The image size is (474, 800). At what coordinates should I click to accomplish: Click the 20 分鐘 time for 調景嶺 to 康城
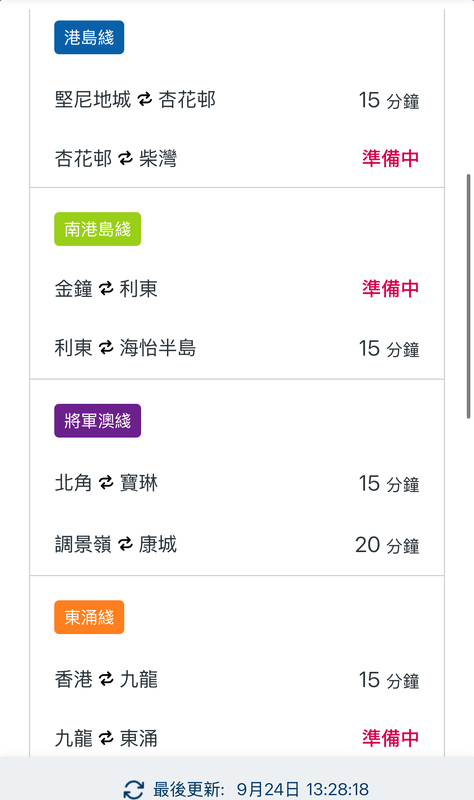point(387,545)
